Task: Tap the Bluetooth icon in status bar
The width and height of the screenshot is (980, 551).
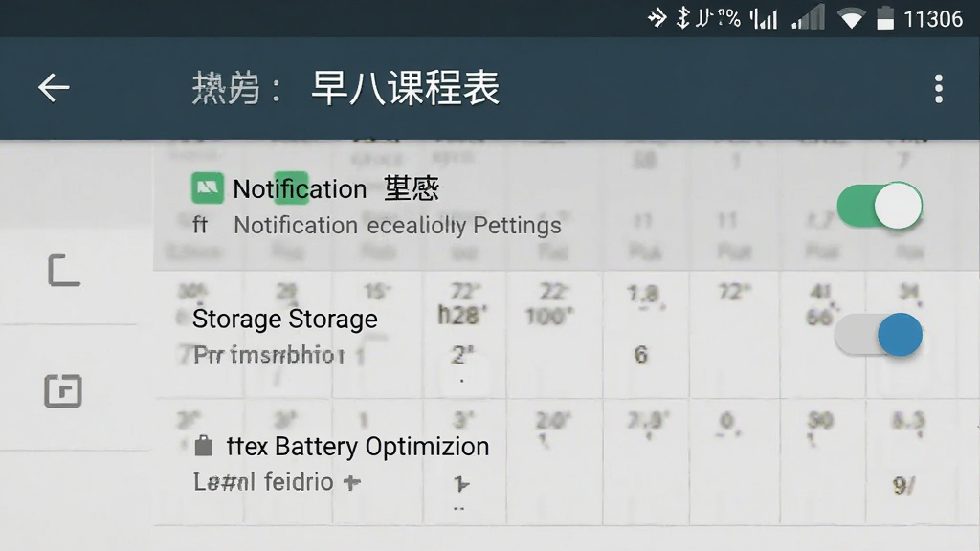Action: 682,17
